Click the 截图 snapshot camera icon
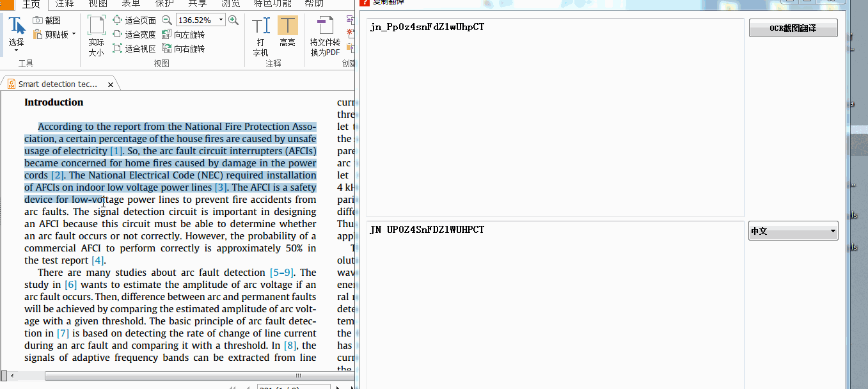 (x=38, y=21)
